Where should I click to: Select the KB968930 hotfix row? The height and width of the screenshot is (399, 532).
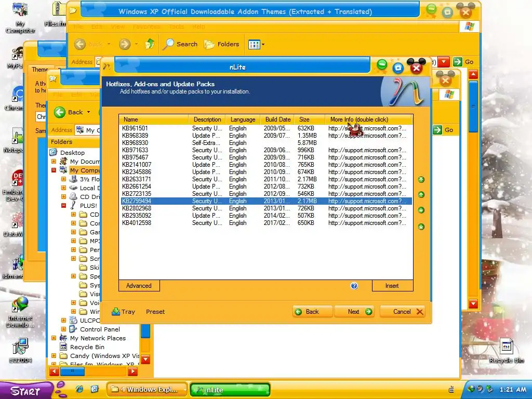(266, 143)
